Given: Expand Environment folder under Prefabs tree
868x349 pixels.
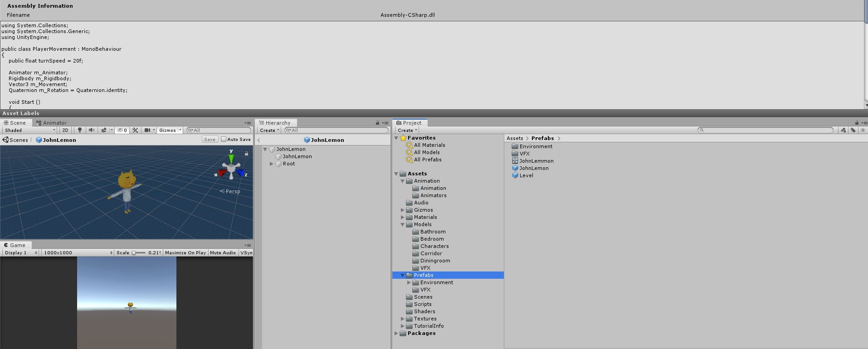Looking at the screenshot, I should point(409,282).
